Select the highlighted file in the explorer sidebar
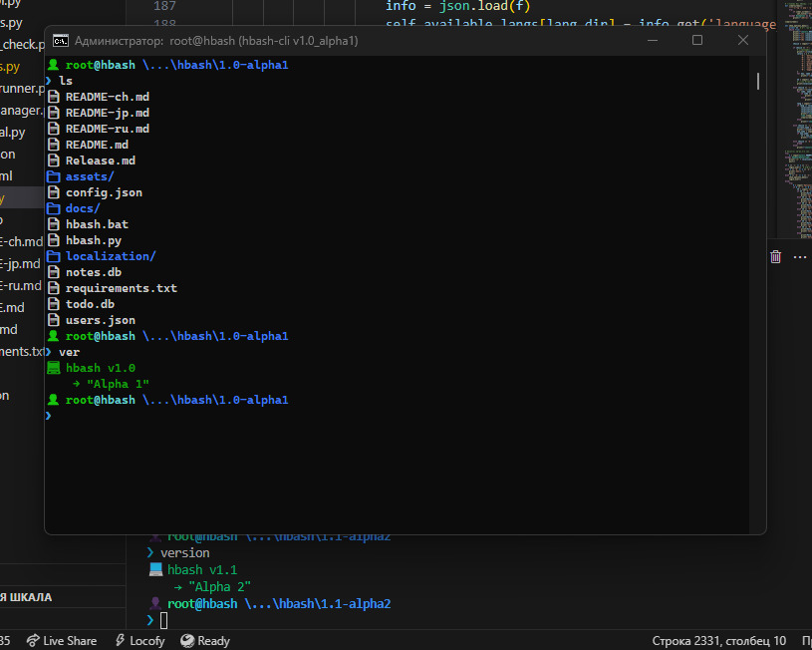Image resolution: width=812 pixels, height=650 pixels. (20, 198)
